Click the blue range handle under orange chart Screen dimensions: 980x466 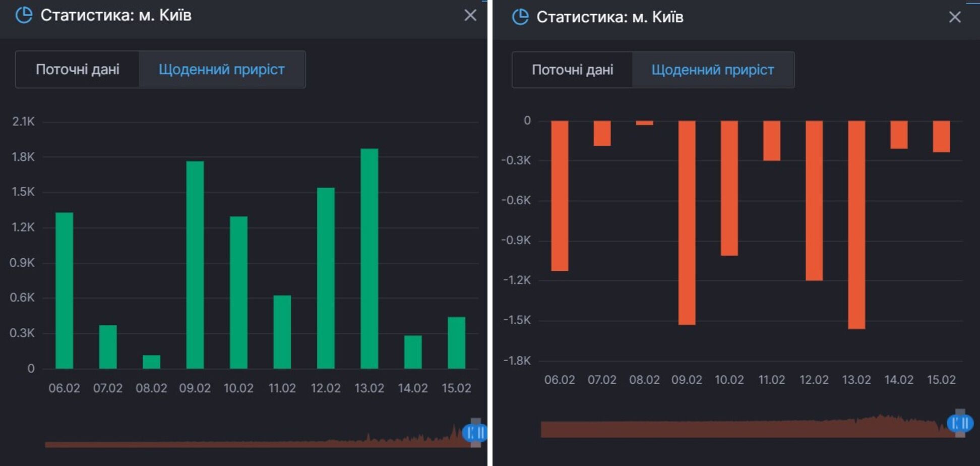coord(960,423)
